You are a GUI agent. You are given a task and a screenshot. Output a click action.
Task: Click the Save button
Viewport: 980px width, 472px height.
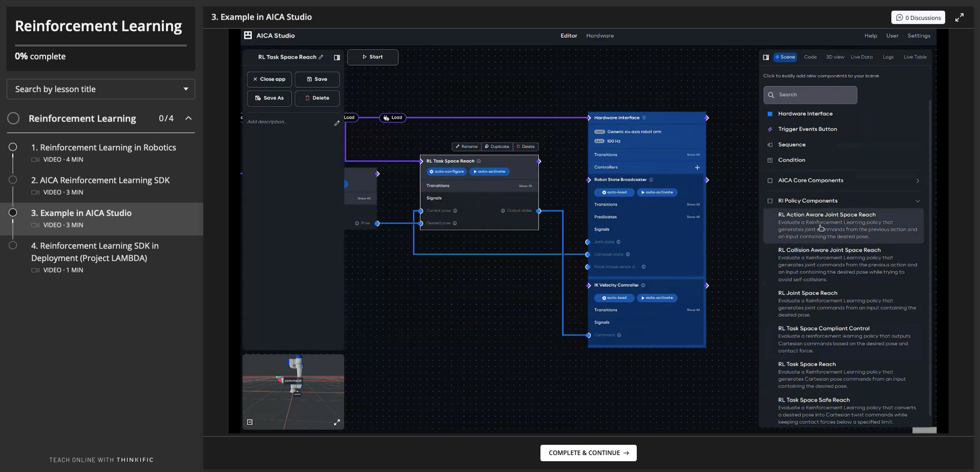click(317, 79)
